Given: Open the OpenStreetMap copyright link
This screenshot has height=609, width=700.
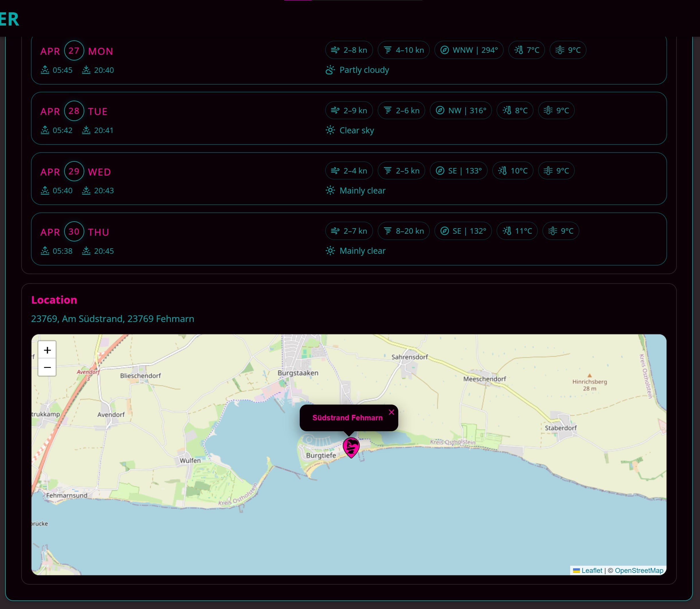Looking at the screenshot, I should pos(639,571).
